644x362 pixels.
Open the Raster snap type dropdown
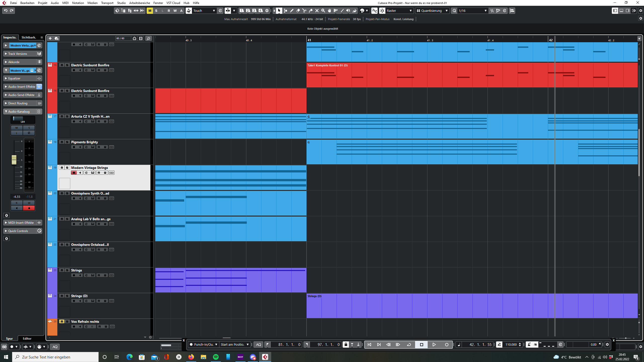tap(399, 11)
